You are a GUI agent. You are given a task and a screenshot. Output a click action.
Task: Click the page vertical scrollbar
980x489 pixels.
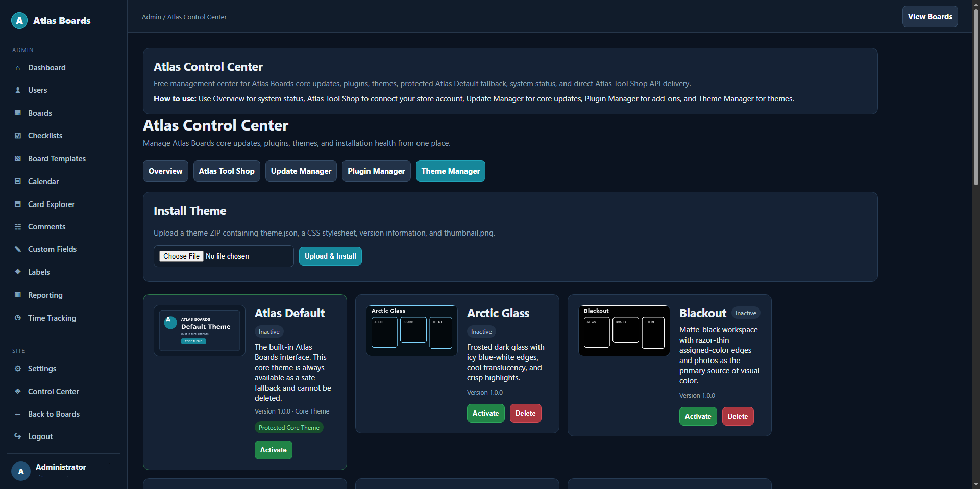976,97
